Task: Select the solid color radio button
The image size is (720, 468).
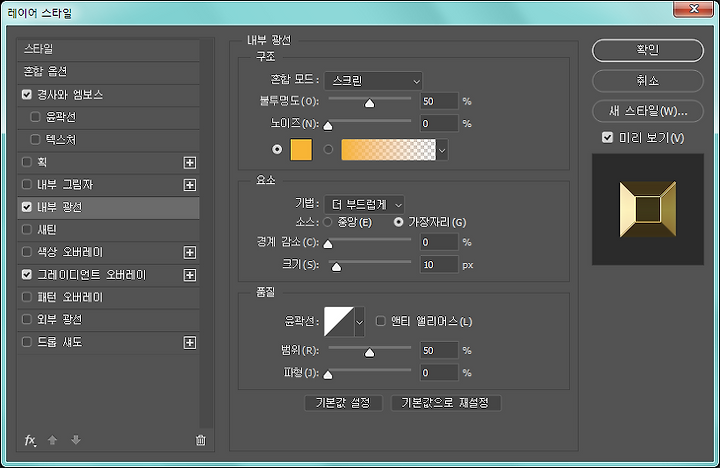Action: [277, 149]
